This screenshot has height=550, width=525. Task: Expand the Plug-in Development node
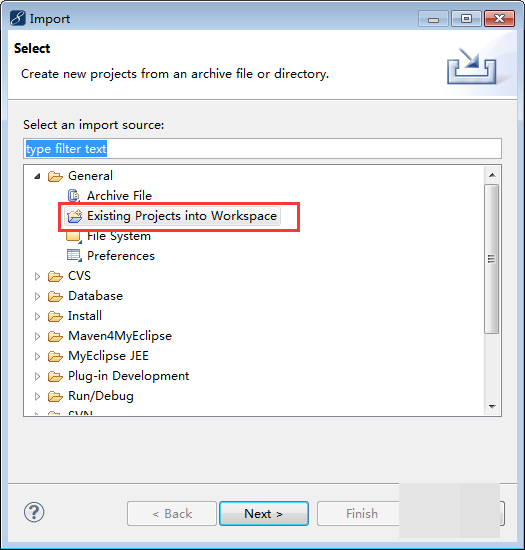[x=37, y=376]
